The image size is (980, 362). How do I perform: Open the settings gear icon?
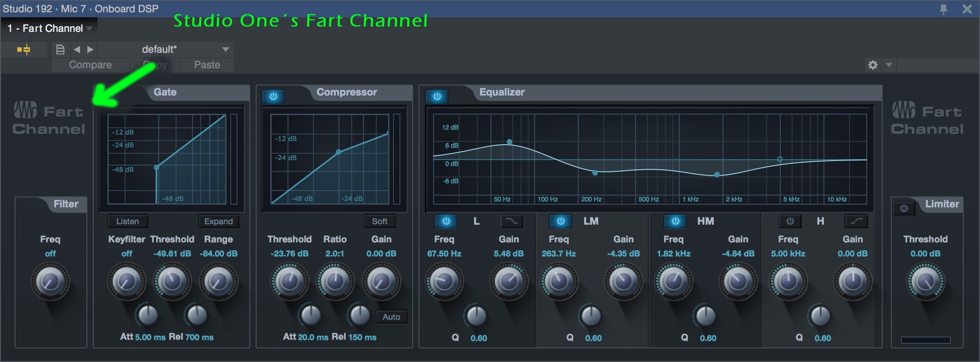(x=873, y=65)
